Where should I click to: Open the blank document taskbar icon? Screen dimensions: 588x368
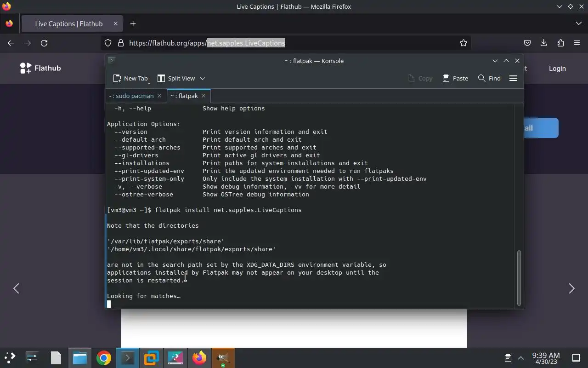point(56,357)
